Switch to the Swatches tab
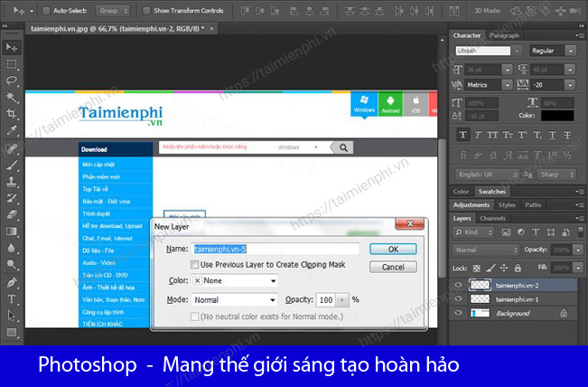This screenshot has width=588, height=387. coord(492,192)
